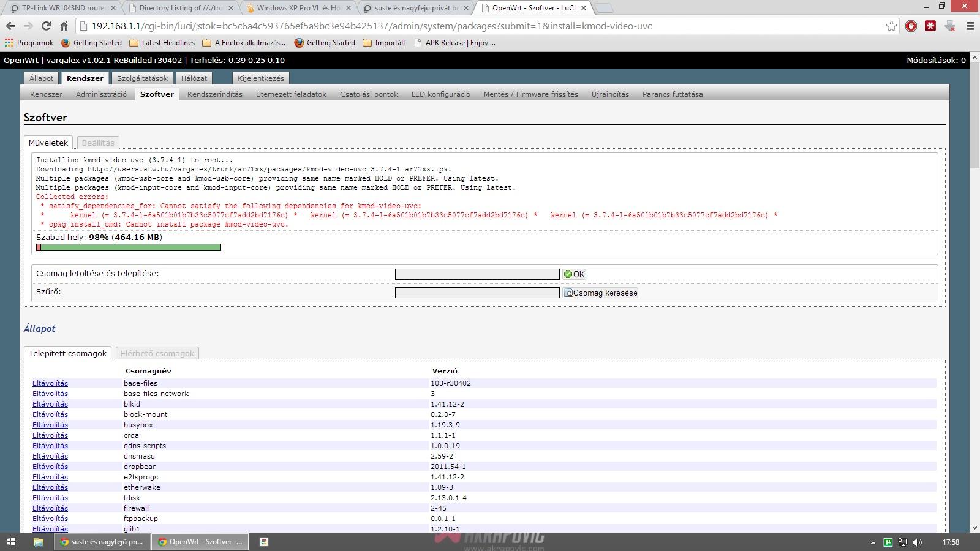The image size is (980, 551).
Task: Click Kijelentkezés to log out
Action: (x=261, y=78)
